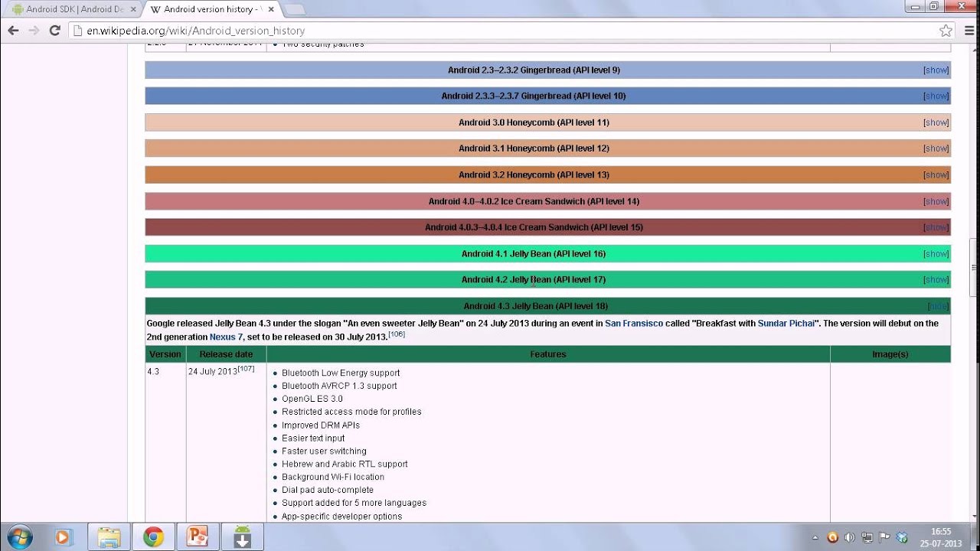Click the Faster user switching item
Screen dimensions: 980x551
[x=324, y=451]
